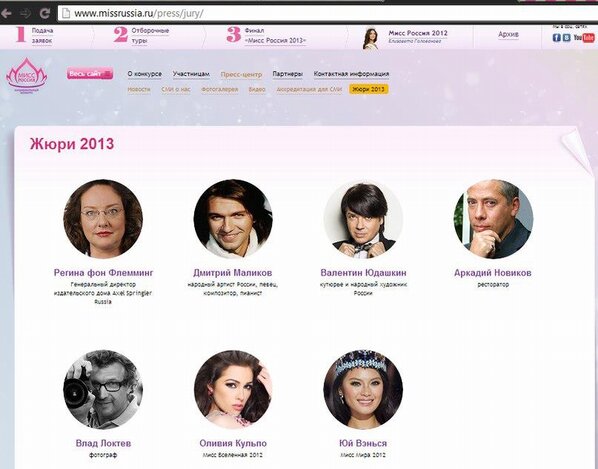Click the URL address field
This screenshot has height=469, width=598.
[x=328, y=13]
